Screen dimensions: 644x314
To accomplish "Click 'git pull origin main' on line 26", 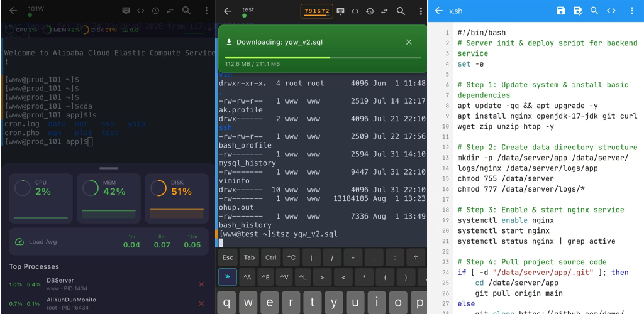I will (x=519, y=293).
